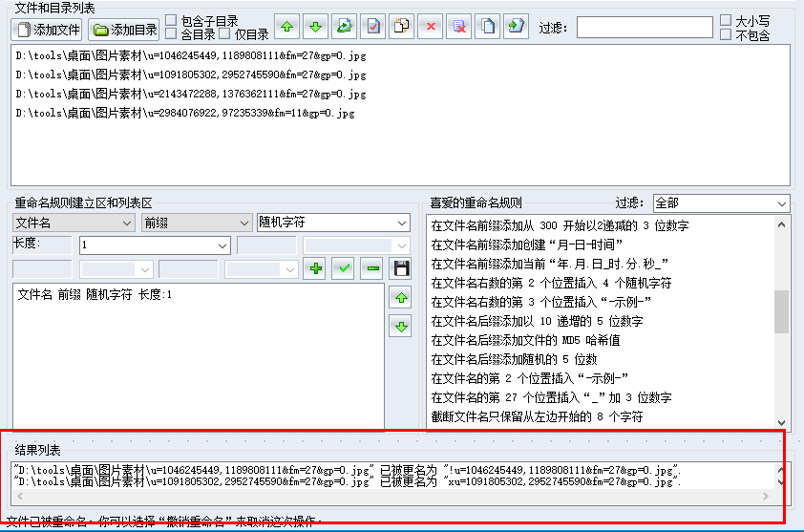The height and width of the screenshot is (532, 804).
Task: Select rule 后缀添加文件的 MD5 哈希值
Action: (525, 340)
